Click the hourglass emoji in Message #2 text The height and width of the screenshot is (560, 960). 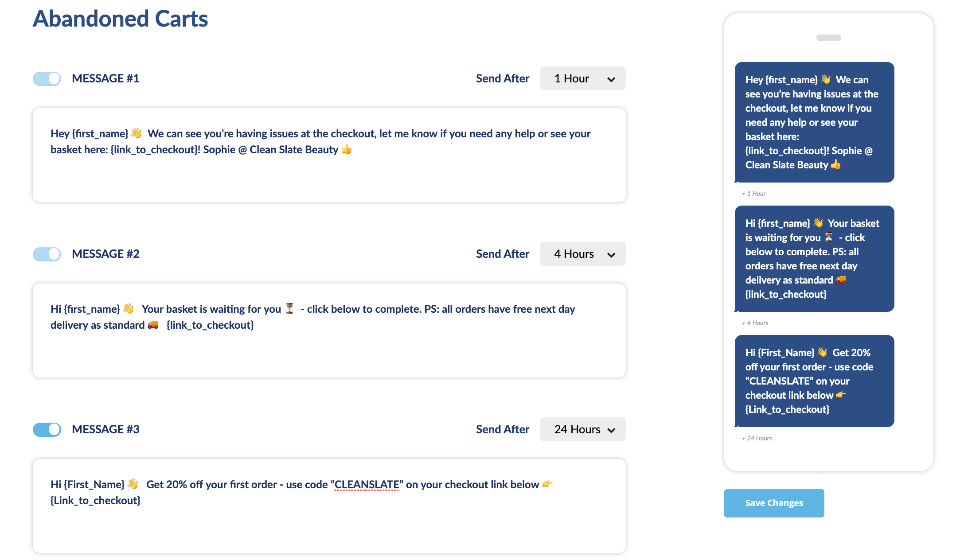289,308
